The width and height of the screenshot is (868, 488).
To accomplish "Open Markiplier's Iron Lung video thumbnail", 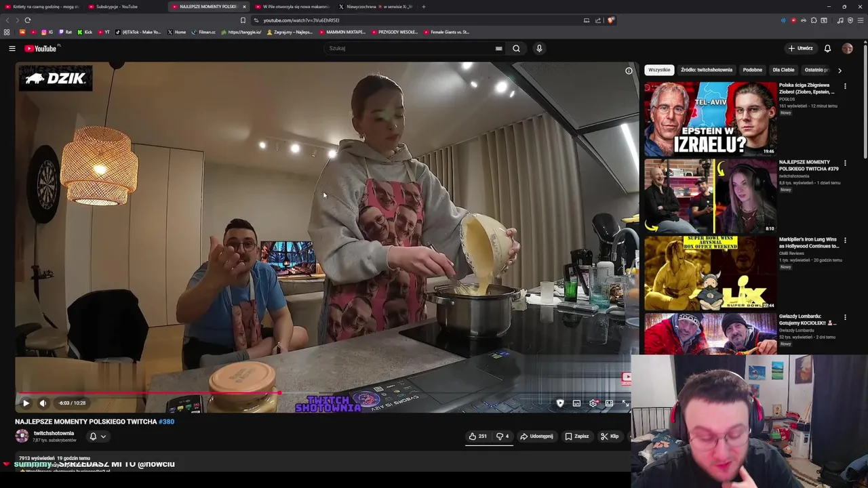I will (x=710, y=272).
